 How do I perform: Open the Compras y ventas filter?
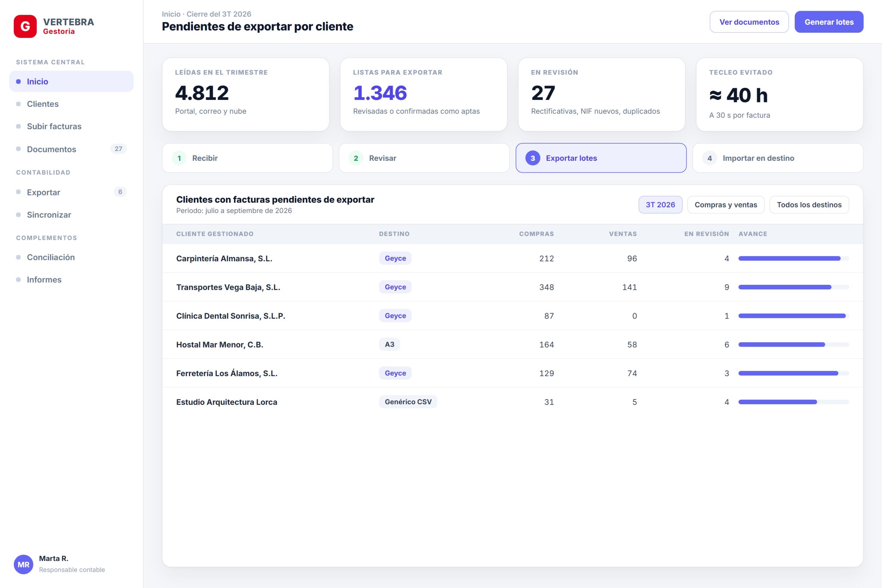(726, 205)
